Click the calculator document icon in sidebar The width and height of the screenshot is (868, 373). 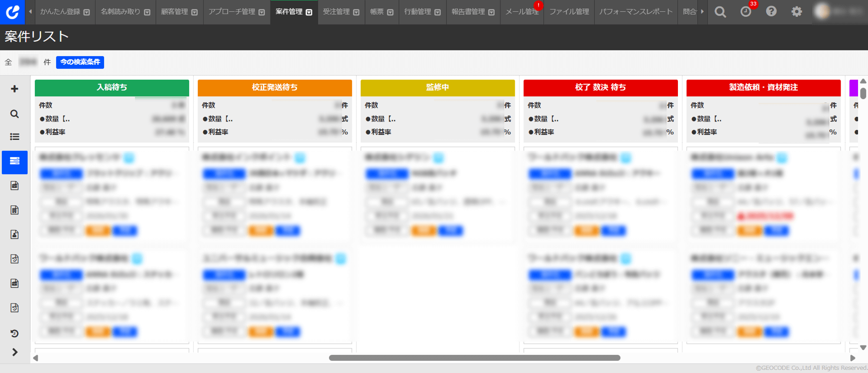coord(14,210)
